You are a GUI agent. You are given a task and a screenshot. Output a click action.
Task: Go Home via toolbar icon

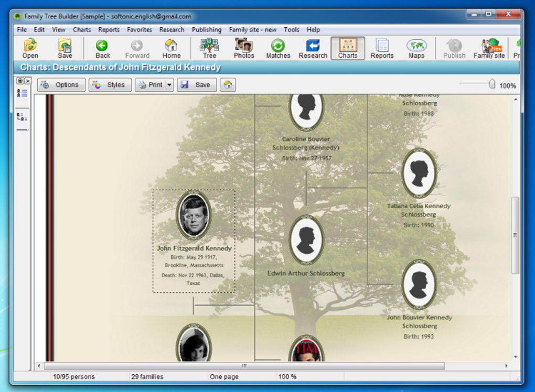[172, 48]
